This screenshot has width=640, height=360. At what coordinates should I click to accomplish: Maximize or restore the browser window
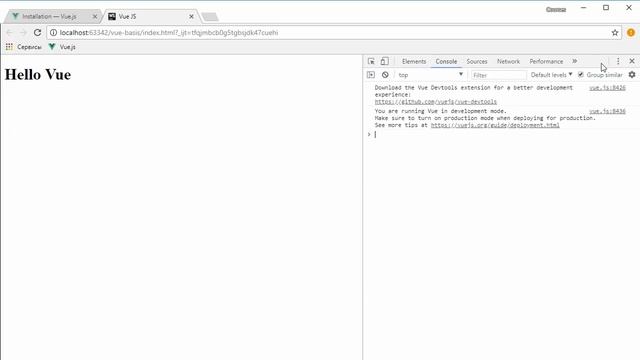point(606,8)
